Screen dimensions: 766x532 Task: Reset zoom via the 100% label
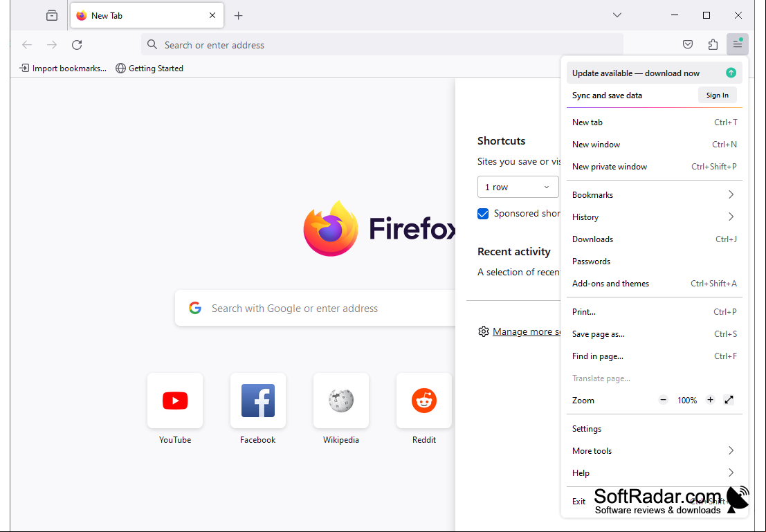(x=687, y=400)
